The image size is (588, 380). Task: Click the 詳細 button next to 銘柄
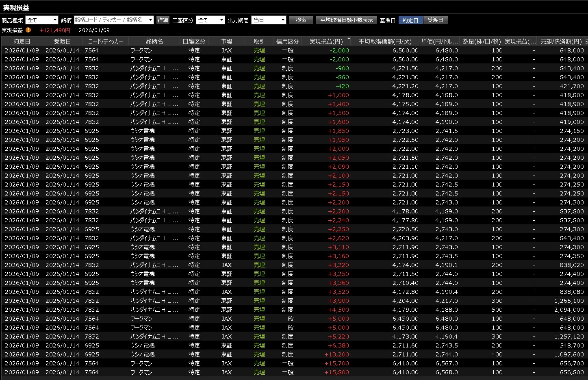(163, 20)
